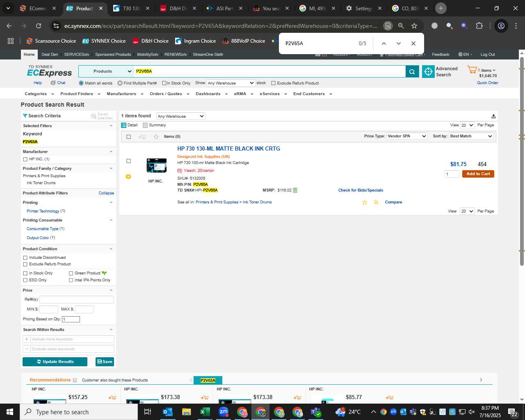
Task: Switch to the D&H browser tab
Action: [x=178, y=8]
